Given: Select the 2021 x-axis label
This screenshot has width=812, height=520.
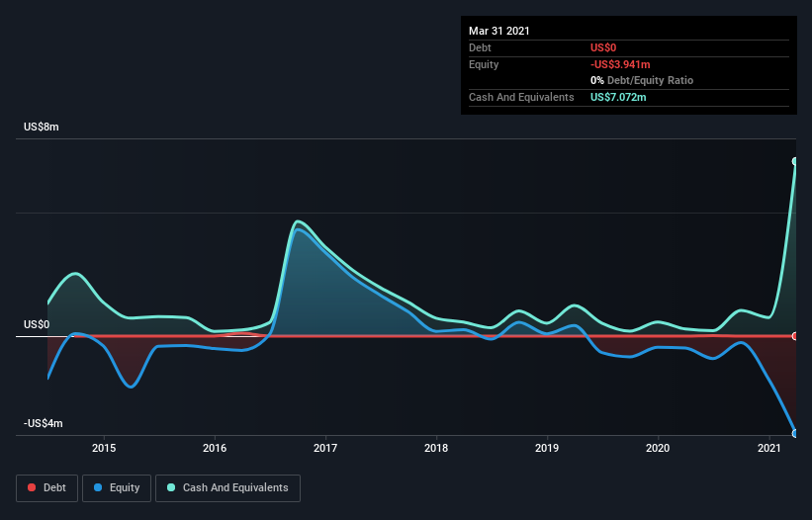Looking at the screenshot, I should pos(769,448).
